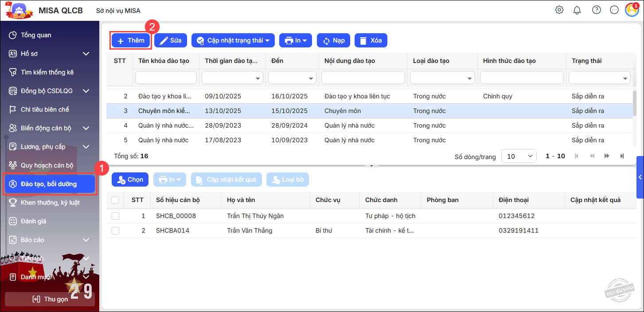644x312 pixels.
Task: Toggle the select-all header checkbox
Action: (x=115, y=200)
